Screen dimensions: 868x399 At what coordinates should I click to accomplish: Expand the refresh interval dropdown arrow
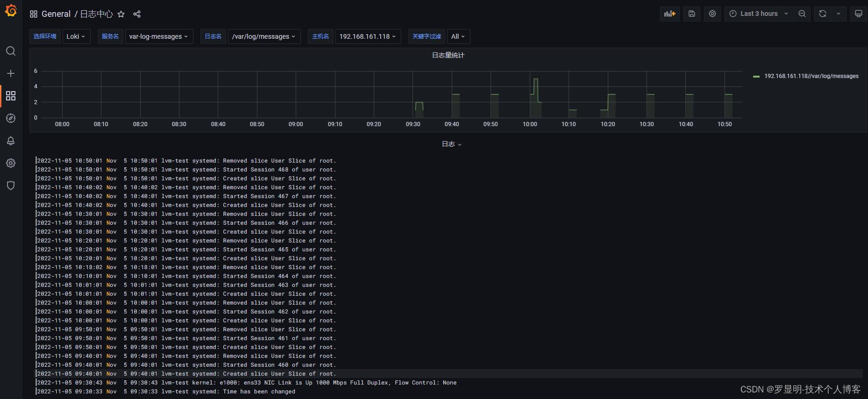(839, 14)
